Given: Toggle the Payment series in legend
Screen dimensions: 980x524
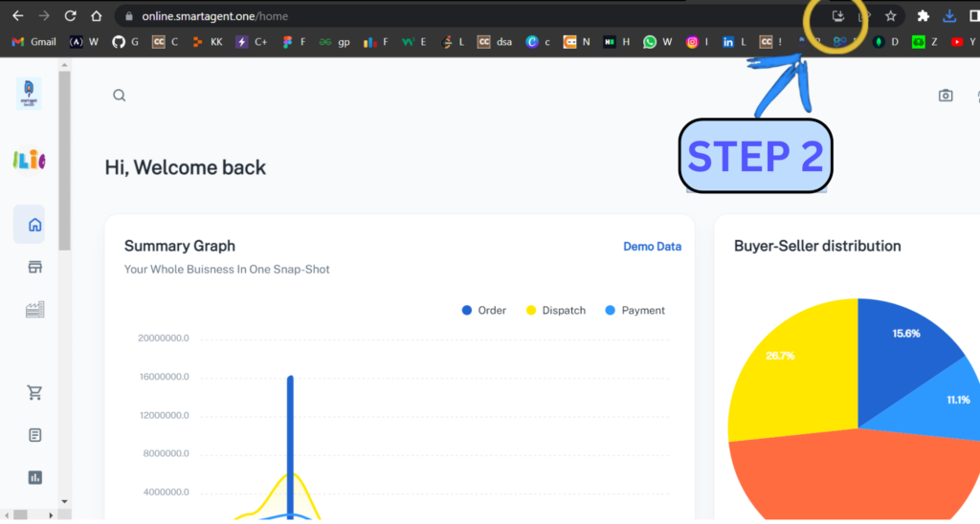Looking at the screenshot, I should (635, 311).
